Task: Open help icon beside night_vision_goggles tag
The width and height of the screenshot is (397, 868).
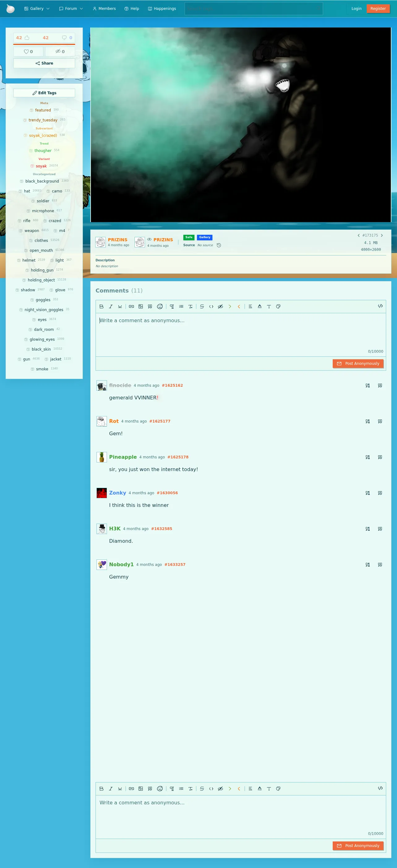Action: coord(21,310)
